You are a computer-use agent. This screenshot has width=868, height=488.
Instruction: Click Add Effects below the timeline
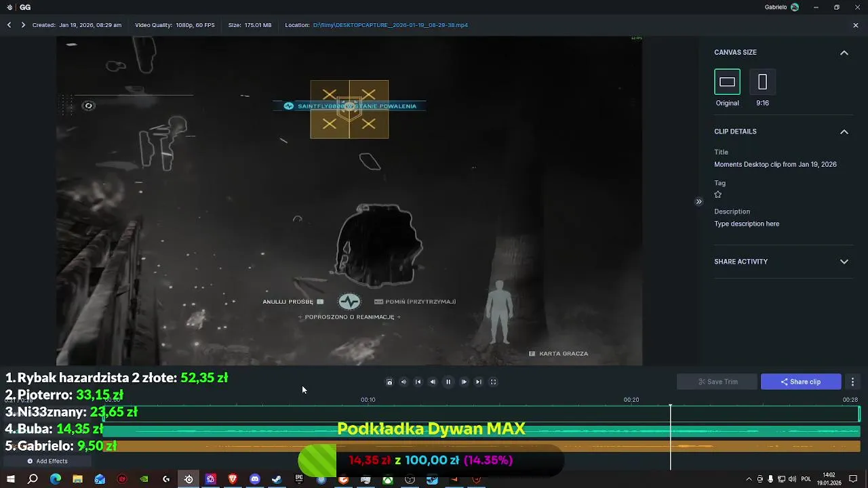[47, 461]
